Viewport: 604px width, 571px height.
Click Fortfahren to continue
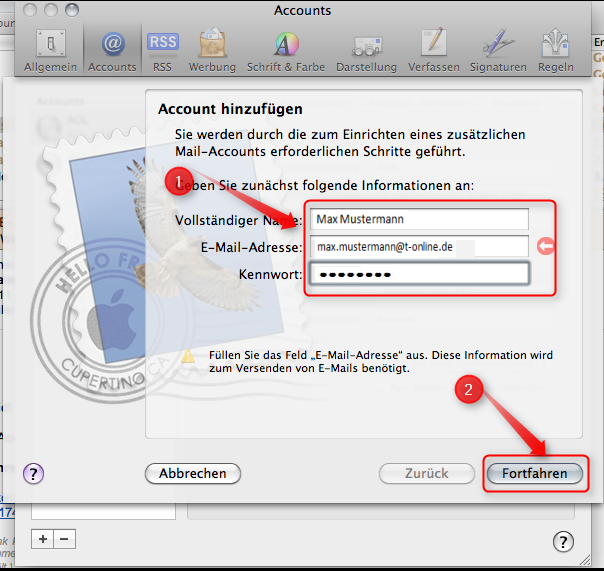tap(535, 474)
